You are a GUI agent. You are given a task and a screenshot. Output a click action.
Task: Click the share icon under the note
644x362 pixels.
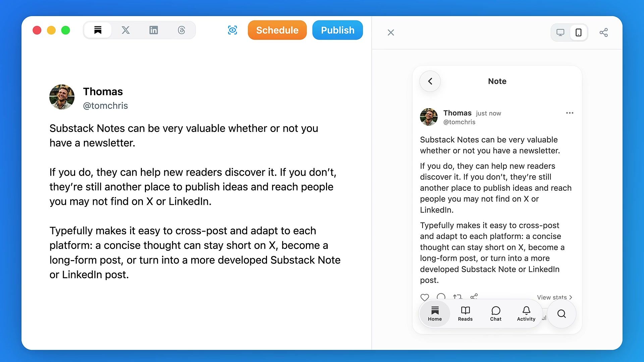[474, 296]
